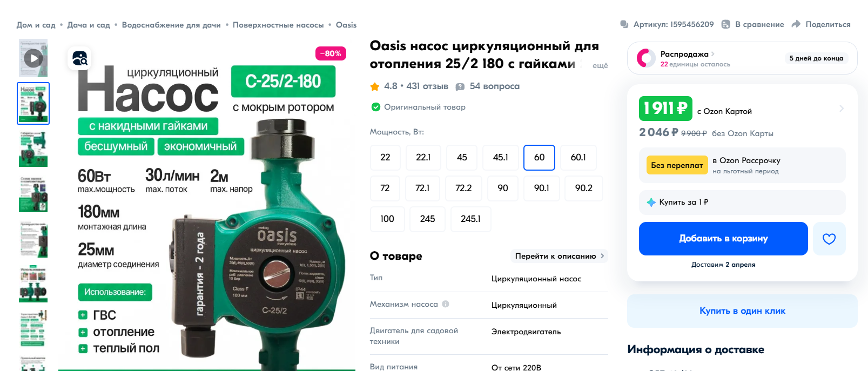The height and width of the screenshot is (371, 868).
Task: Select the 245 power option
Action: click(x=427, y=219)
